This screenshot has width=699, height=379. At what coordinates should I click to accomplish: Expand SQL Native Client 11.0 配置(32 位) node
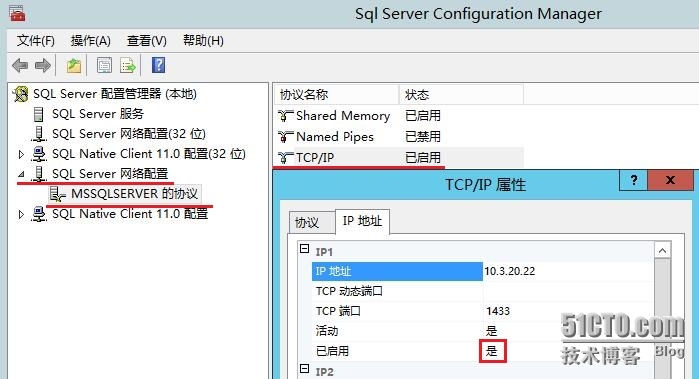[x=21, y=154]
